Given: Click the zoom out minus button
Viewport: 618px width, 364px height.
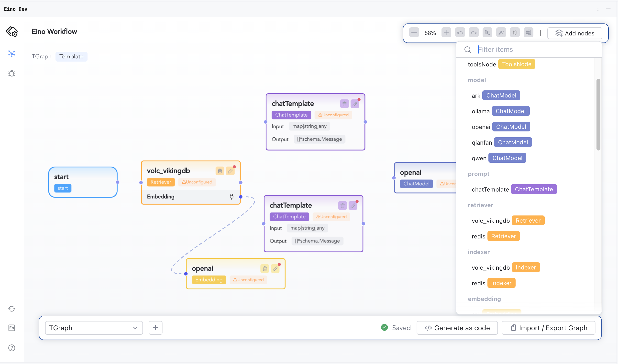Looking at the screenshot, I should point(414,33).
